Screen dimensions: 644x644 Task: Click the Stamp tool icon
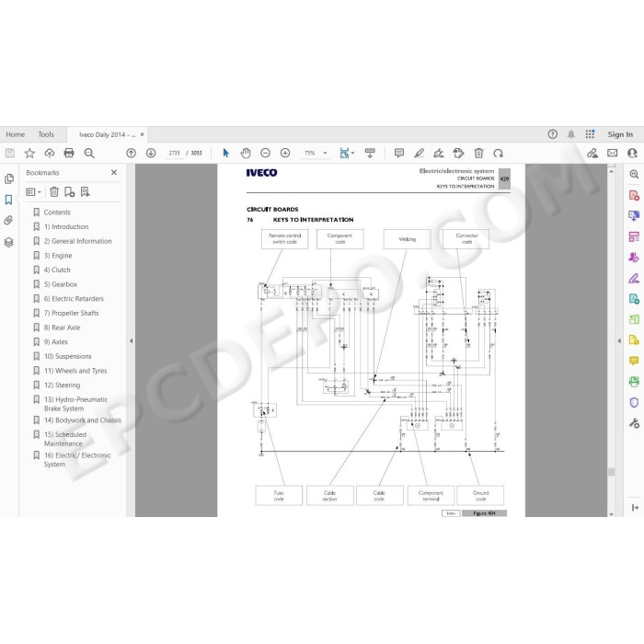[x=459, y=154]
